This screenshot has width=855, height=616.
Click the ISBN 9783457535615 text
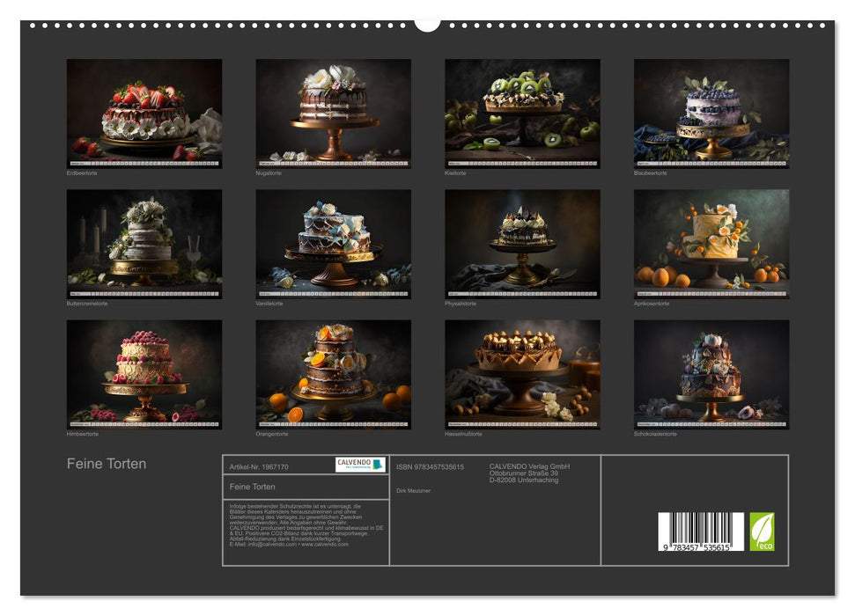[430, 467]
